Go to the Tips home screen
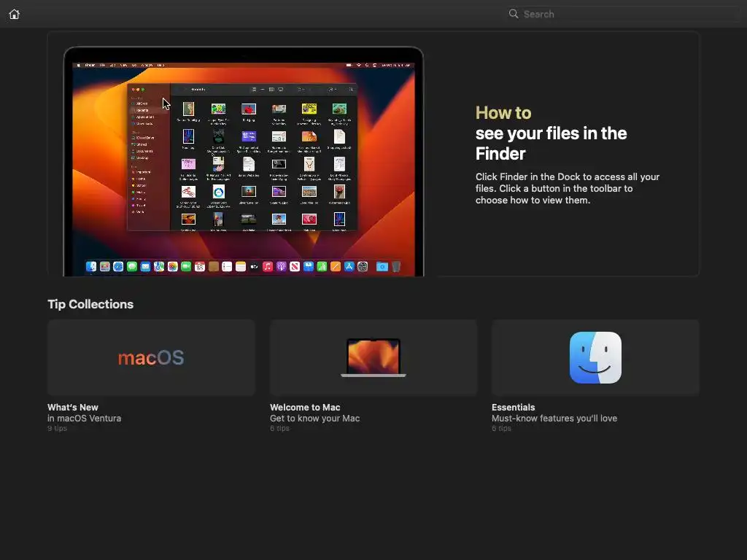 15,15
